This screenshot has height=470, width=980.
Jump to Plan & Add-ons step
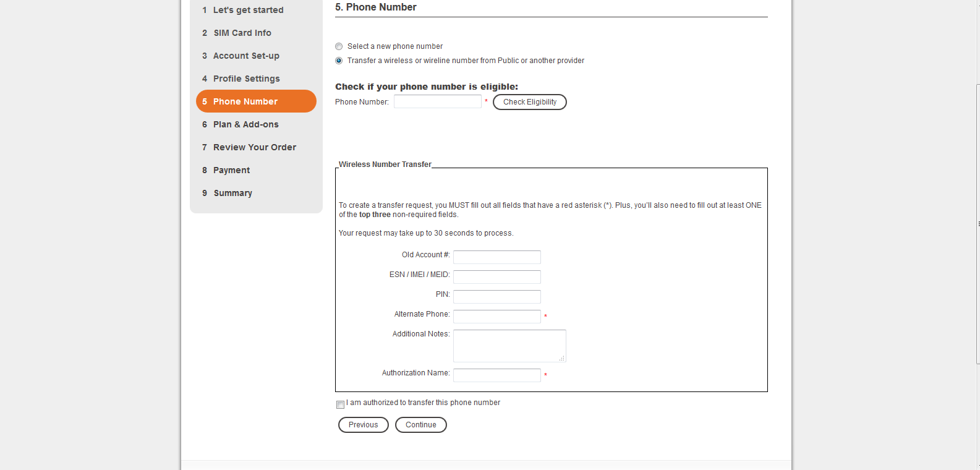tap(245, 125)
